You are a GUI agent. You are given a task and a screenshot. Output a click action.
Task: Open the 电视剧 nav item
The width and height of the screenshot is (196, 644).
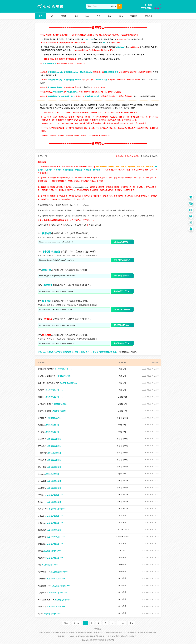pos(64,16)
